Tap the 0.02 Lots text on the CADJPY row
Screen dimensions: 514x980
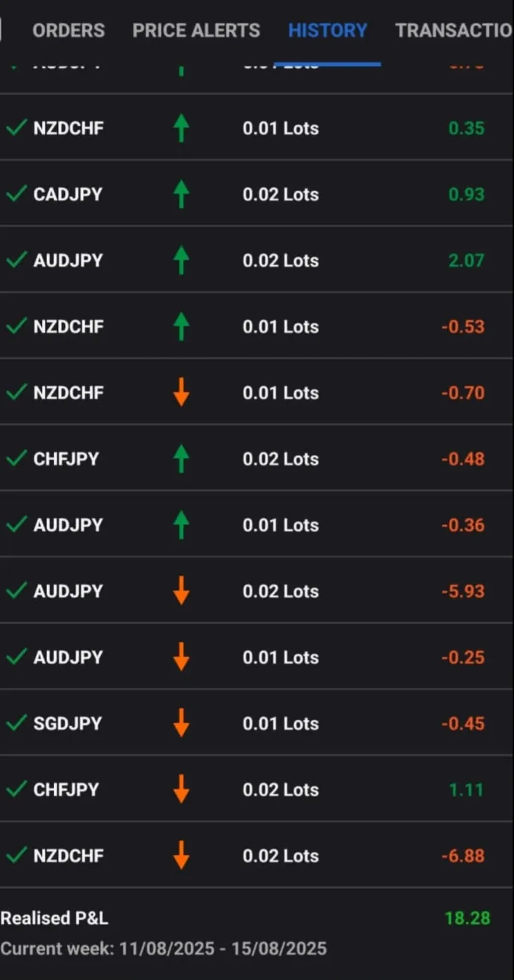coord(280,194)
